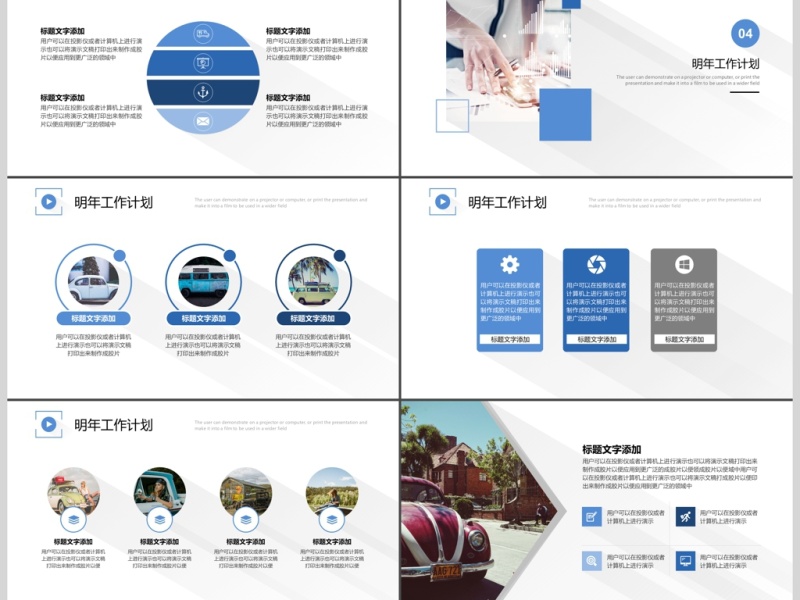Viewport: 800px width, 600px height.
Task: Click the 04 section number circle
Action: tap(745, 33)
